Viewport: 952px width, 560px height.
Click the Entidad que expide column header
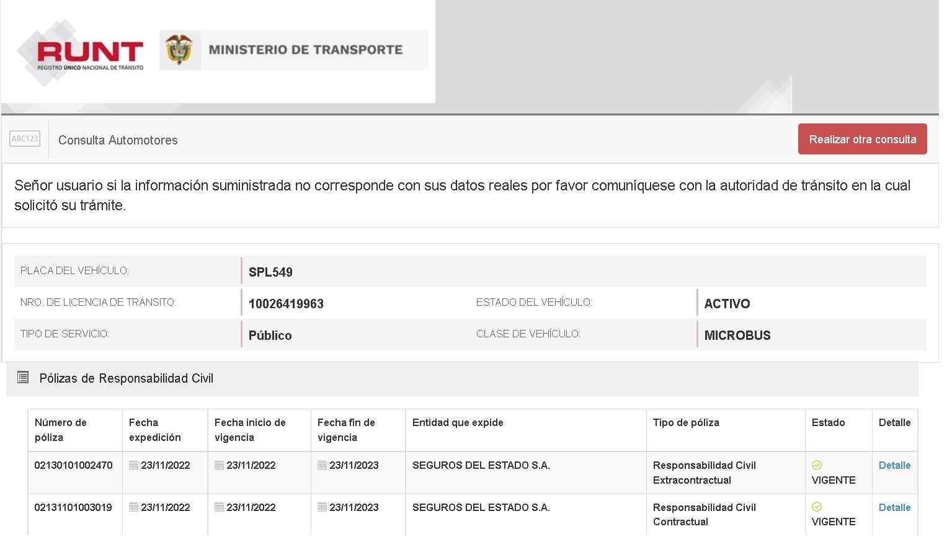458,422
